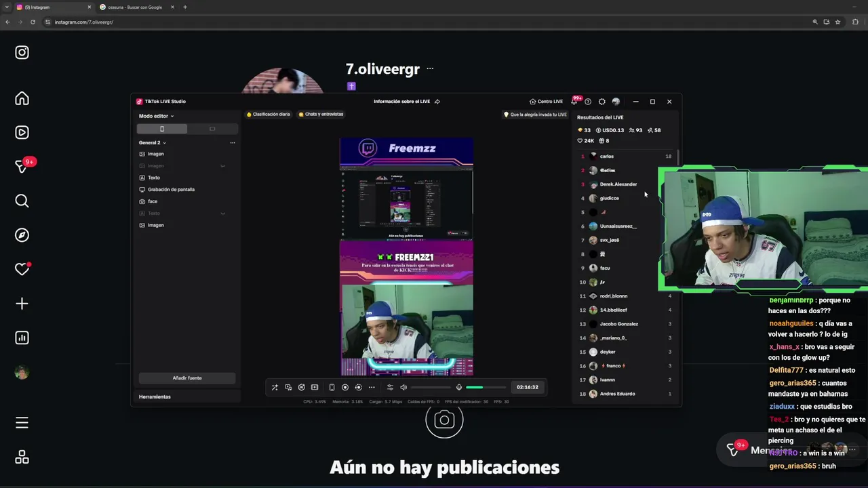868x488 pixels.
Task: Switch to osasuna Google search browser tab
Action: tap(136, 7)
